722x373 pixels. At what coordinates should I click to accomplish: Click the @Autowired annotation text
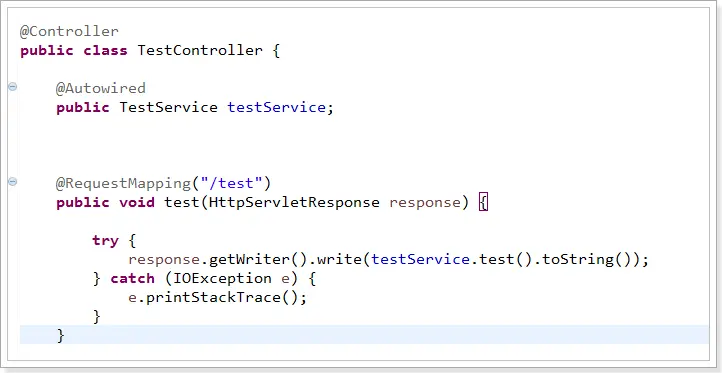point(101,88)
